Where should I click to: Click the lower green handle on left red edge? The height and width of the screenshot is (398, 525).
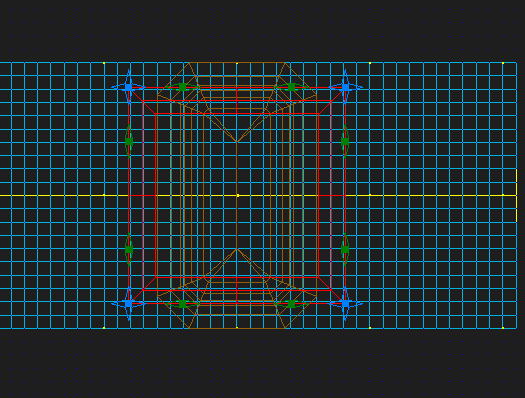(x=129, y=249)
